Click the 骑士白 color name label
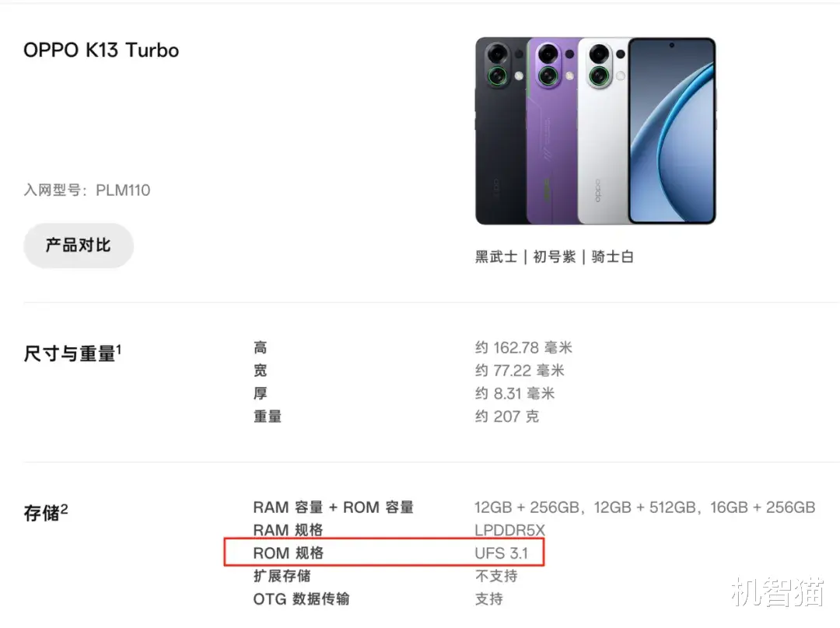This screenshot has width=840, height=628. tap(613, 256)
